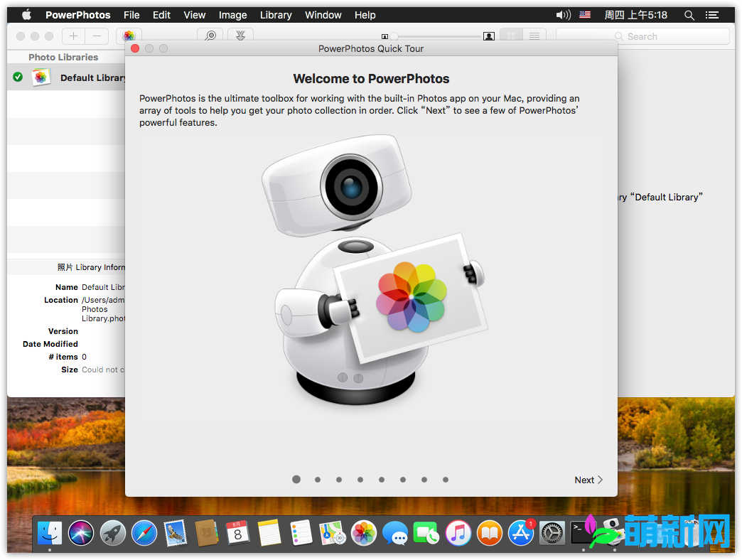The image size is (742, 560).
Task: Click the Location path value
Action: click(x=103, y=309)
